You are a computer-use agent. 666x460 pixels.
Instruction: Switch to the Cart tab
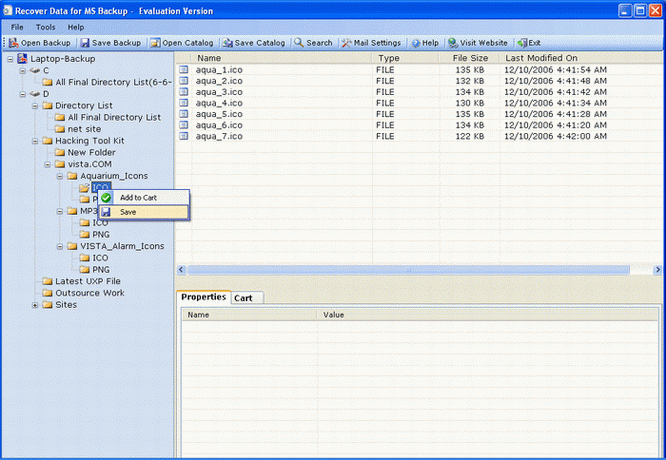tap(243, 298)
